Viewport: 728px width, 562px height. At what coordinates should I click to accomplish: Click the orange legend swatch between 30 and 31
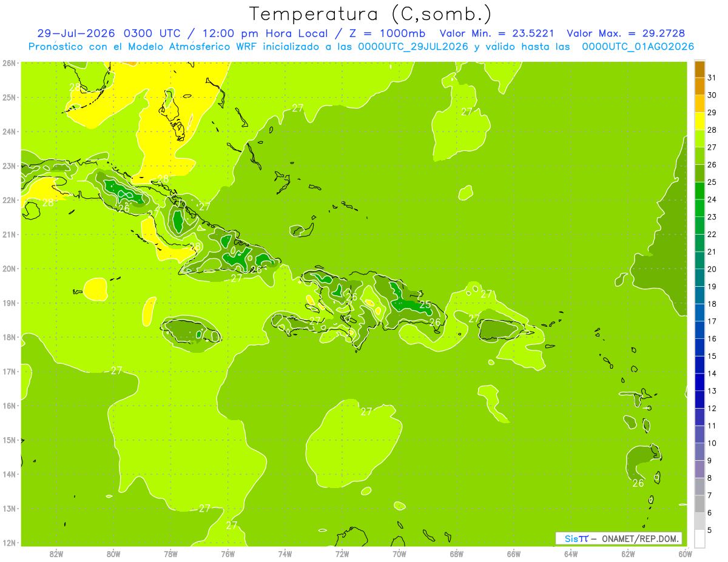pos(699,86)
